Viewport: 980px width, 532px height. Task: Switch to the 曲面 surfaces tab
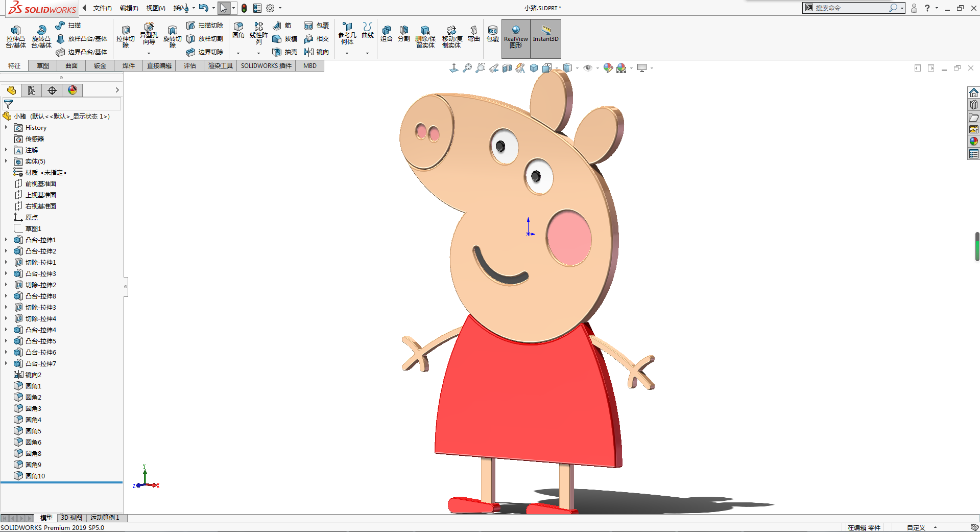(x=71, y=66)
